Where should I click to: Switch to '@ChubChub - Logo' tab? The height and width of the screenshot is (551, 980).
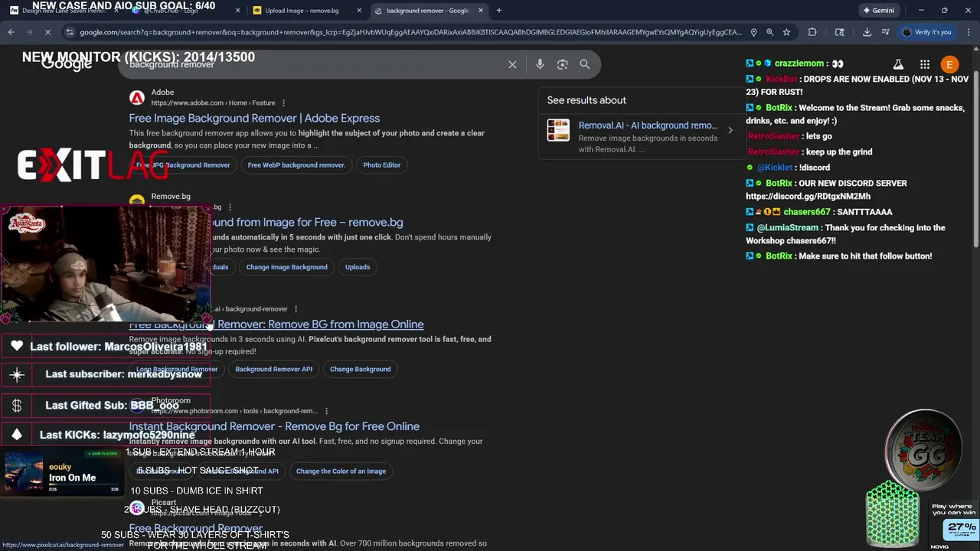[x=184, y=11]
